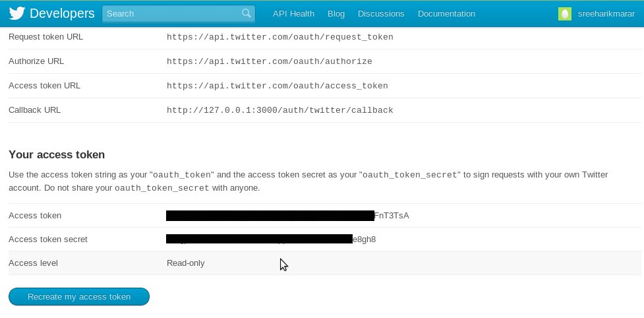Select the oauth/authorize URL text

(269, 61)
